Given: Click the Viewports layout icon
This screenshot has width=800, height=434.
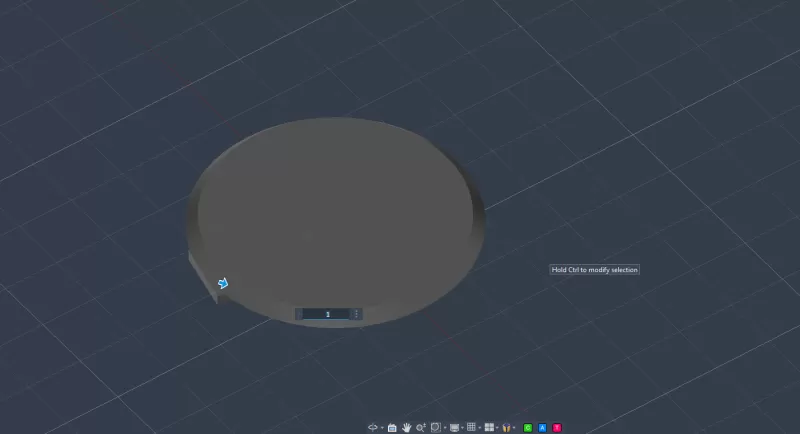Looking at the screenshot, I should point(489,427).
